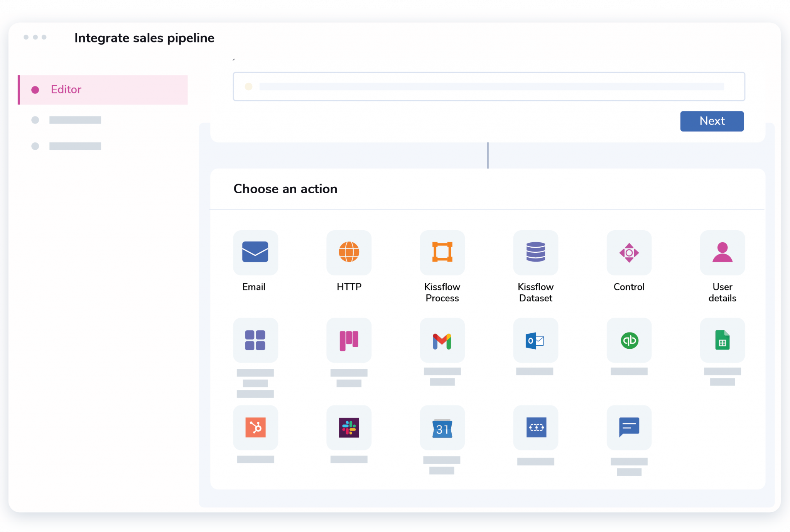Select the QuickBooks integration icon
The width and height of the screenshot is (790, 532).
point(629,340)
